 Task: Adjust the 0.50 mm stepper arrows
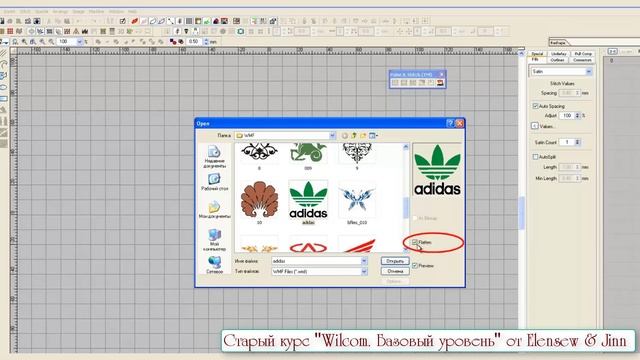pyautogui.click(x=206, y=42)
